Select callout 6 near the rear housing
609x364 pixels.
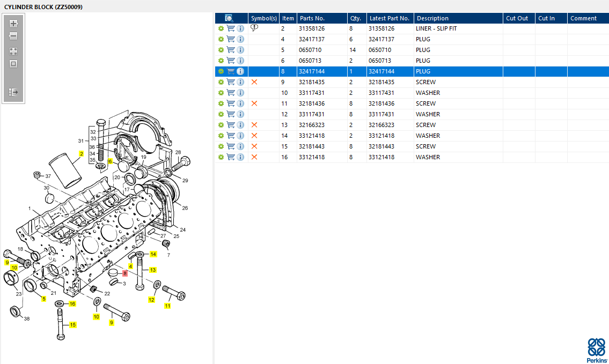111,161
